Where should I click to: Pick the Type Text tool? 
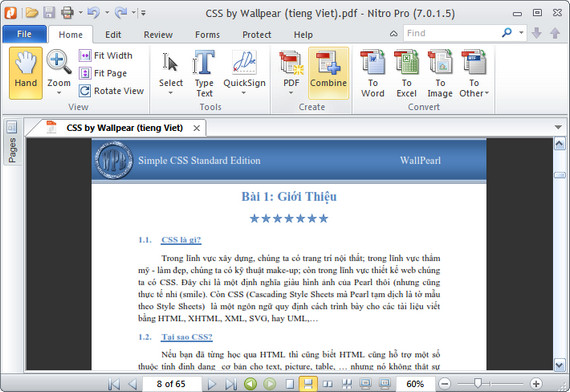(204, 73)
